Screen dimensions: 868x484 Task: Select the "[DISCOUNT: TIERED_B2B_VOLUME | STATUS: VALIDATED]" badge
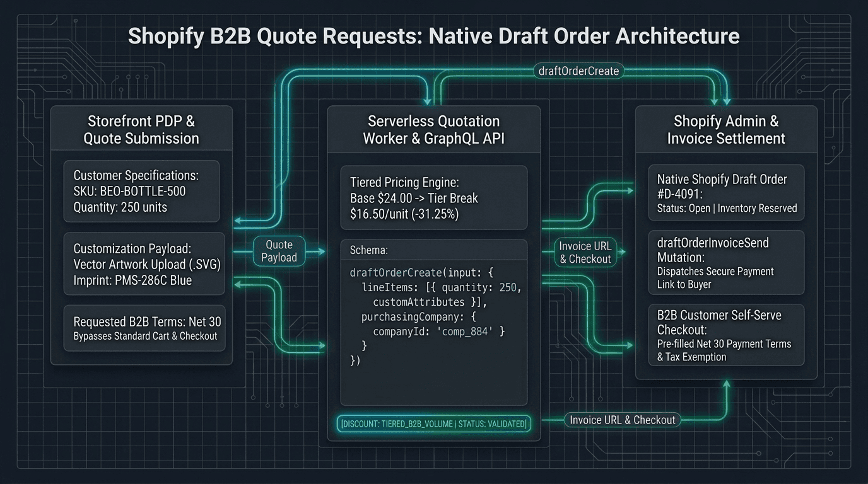click(x=434, y=424)
